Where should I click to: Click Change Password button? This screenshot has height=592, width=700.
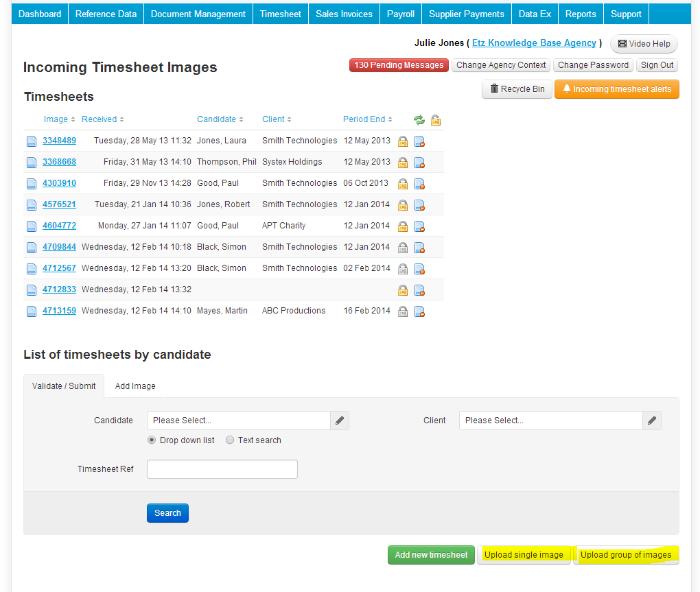(593, 65)
